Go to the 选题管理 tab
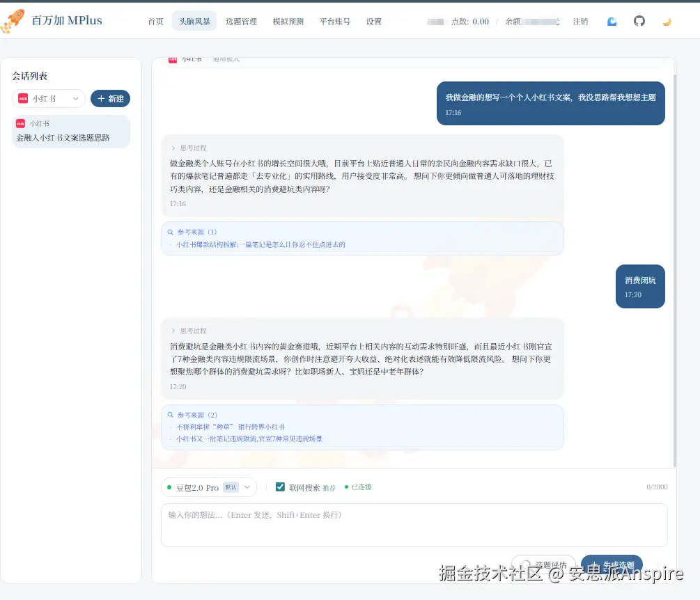 pyautogui.click(x=241, y=22)
